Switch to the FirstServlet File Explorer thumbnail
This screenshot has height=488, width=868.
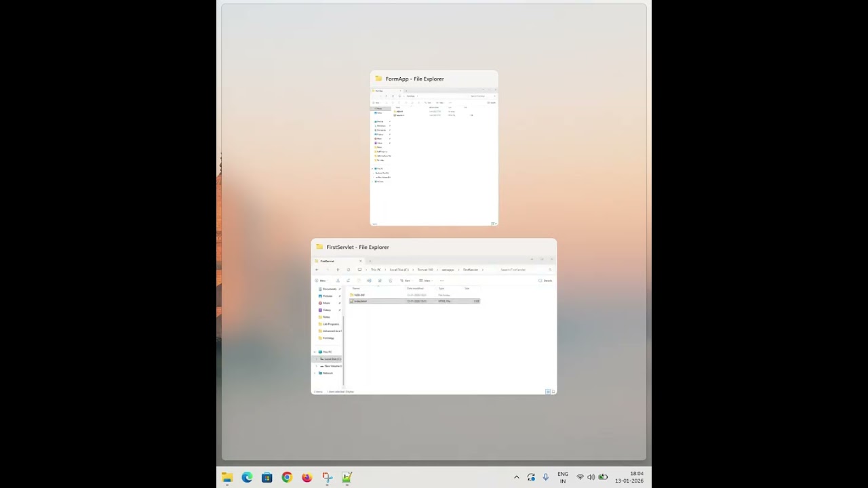(434, 317)
